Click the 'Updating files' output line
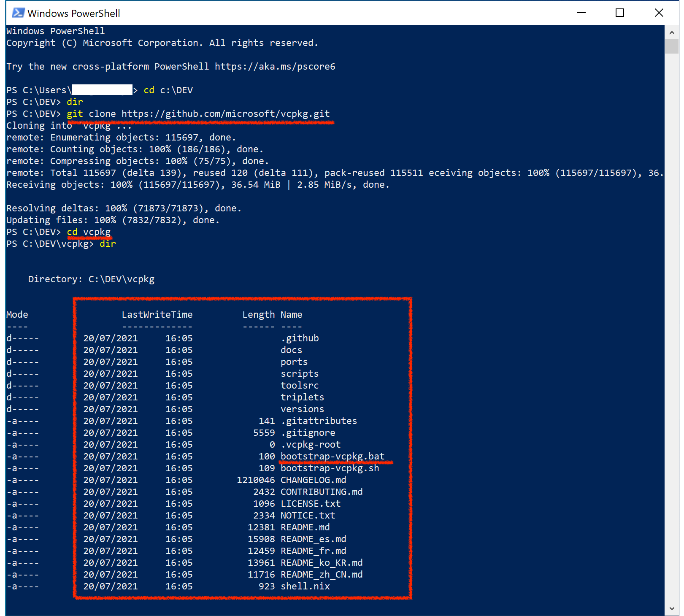Viewport: 684px width, 616px height. 113,220
